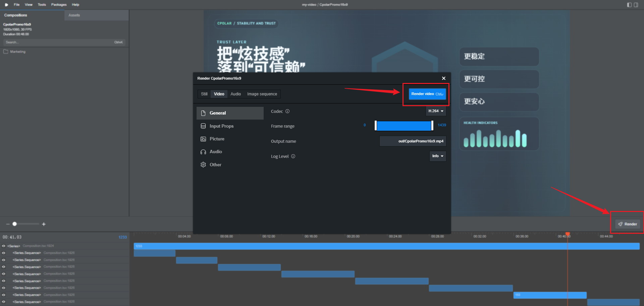Hide the top-level Series track
This screenshot has height=306, width=644.
coord(4,246)
